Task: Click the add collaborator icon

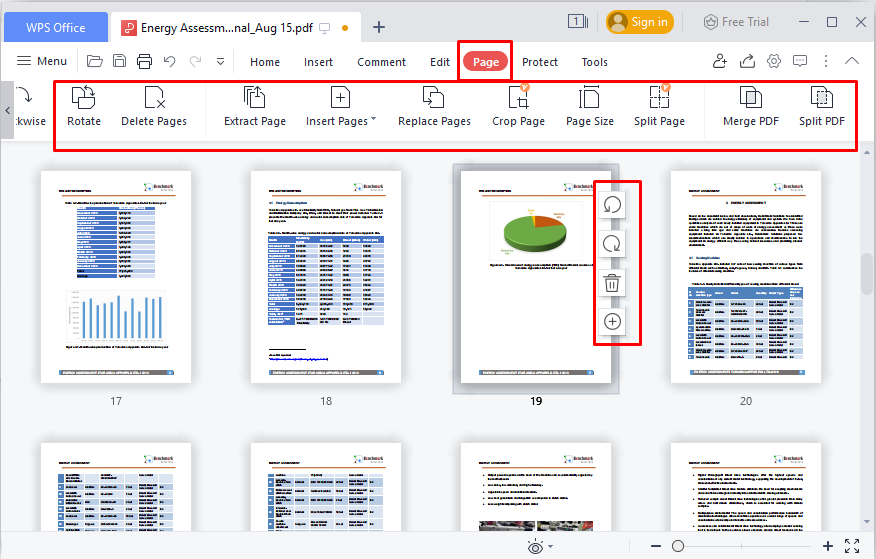Action: tap(720, 61)
